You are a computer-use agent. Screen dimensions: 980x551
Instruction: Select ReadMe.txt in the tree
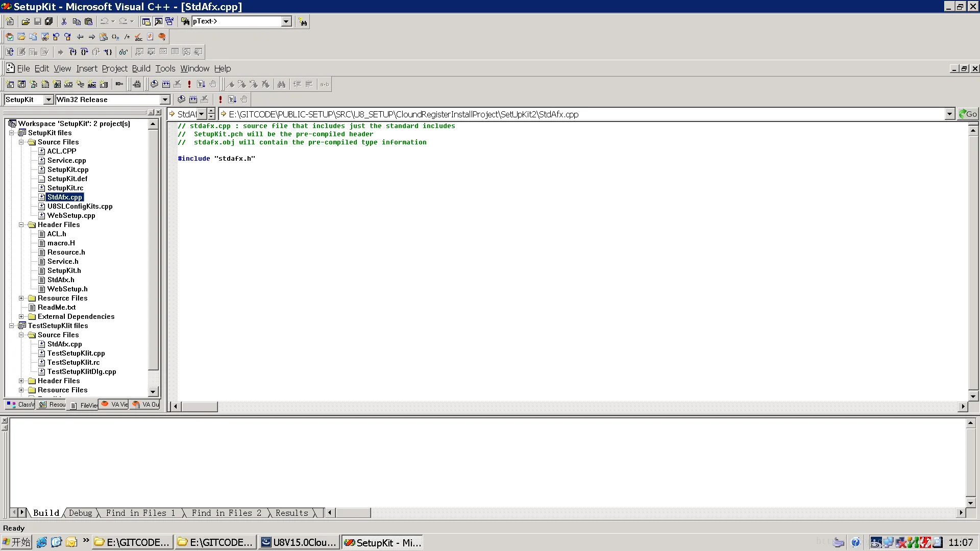pos(57,307)
